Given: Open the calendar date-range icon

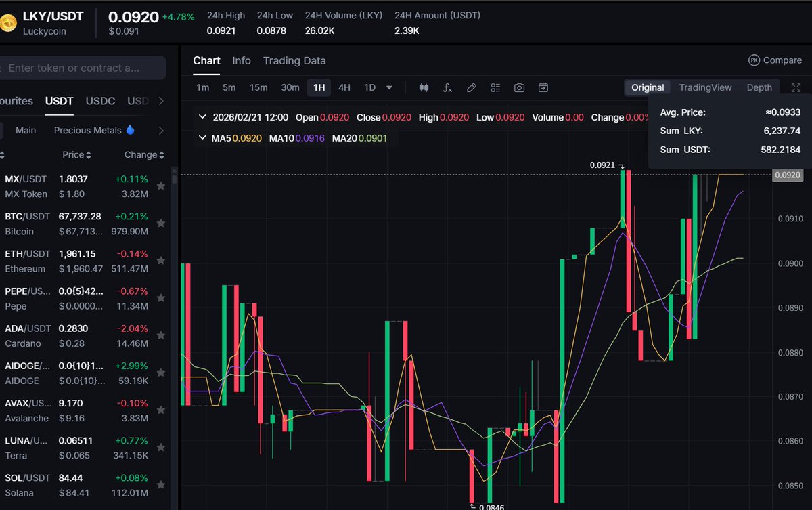Looking at the screenshot, I should click(543, 87).
